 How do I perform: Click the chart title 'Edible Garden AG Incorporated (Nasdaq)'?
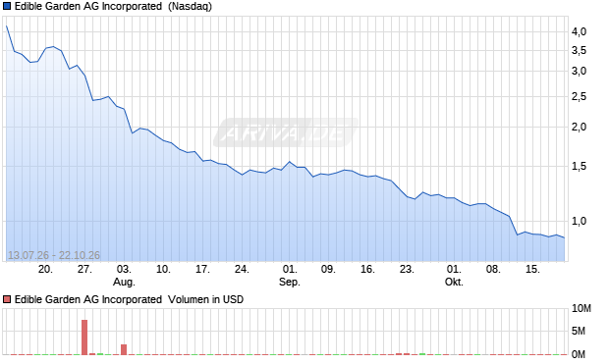coord(113,6)
